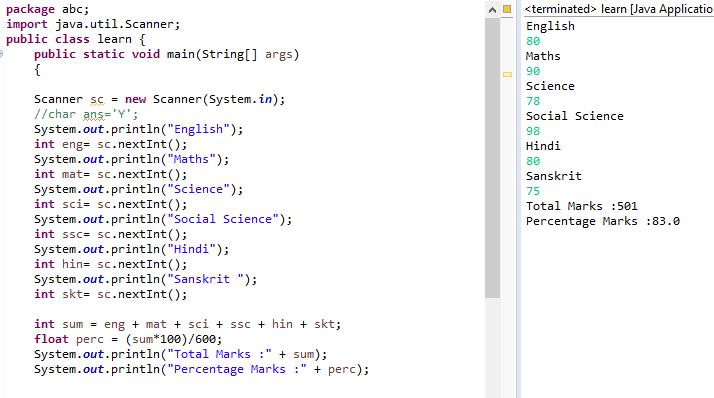Click the underlined 'sc' variable in the Scanner declaration

[97, 99]
